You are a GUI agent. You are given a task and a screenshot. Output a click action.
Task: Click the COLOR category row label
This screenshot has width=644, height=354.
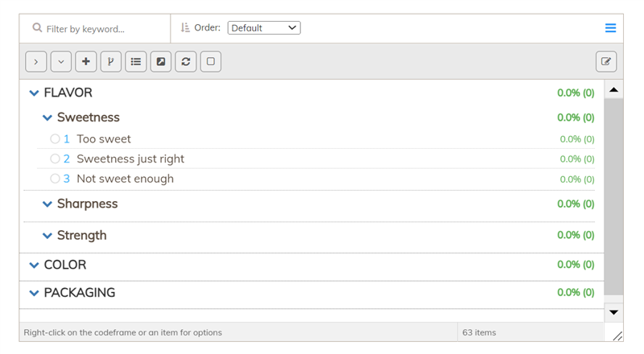65,265
